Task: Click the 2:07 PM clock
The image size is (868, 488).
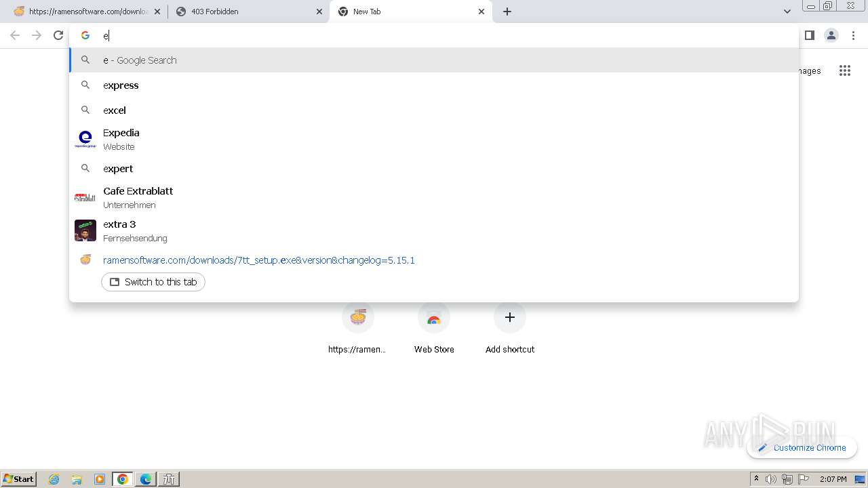Action: tap(833, 479)
